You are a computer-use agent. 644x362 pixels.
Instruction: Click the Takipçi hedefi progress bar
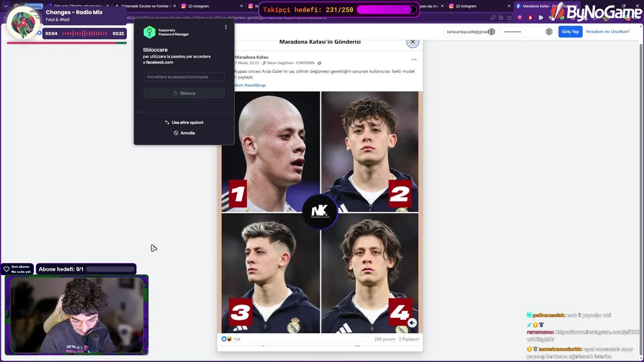(386, 10)
